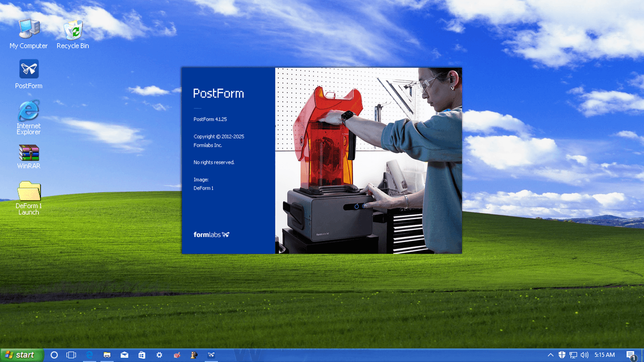This screenshot has width=644, height=362.
Task: Open the notification center with 1 alert
Action: click(x=631, y=355)
